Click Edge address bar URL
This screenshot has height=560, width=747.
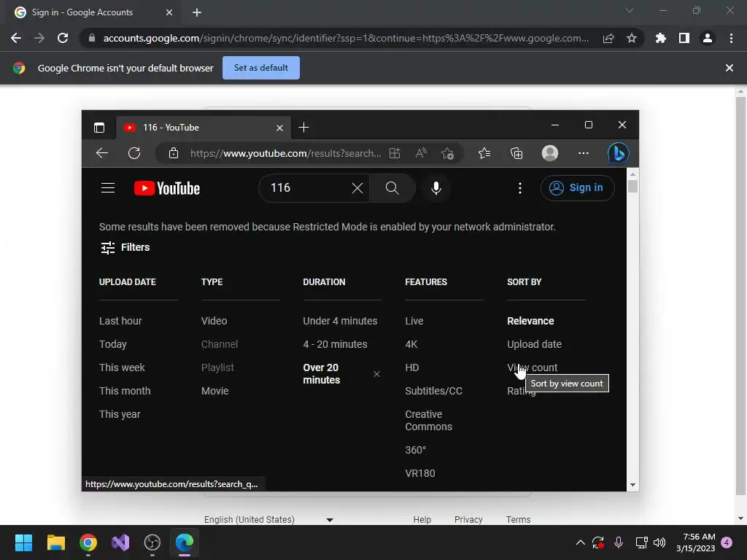coord(285,153)
